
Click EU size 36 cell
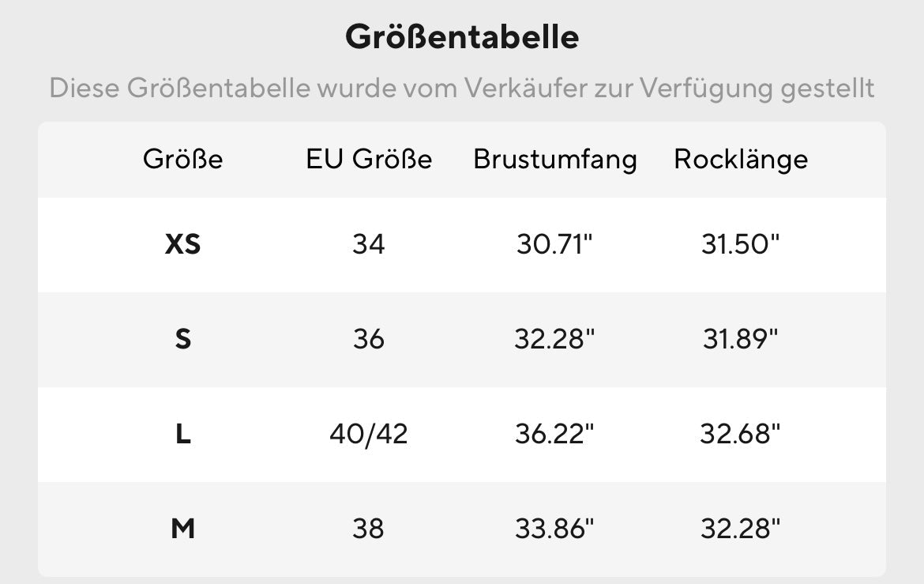pos(369,340)
